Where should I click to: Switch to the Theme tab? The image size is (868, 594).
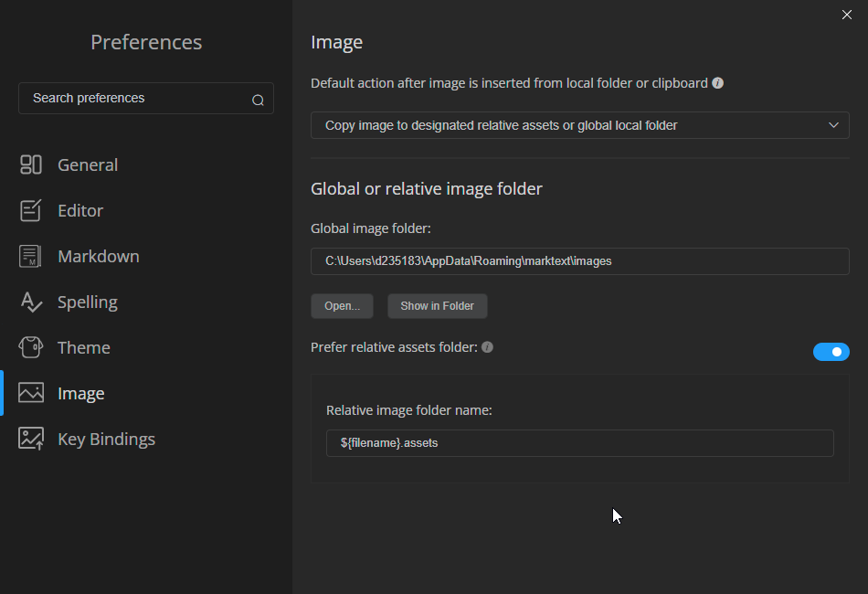tap(84, 347)
